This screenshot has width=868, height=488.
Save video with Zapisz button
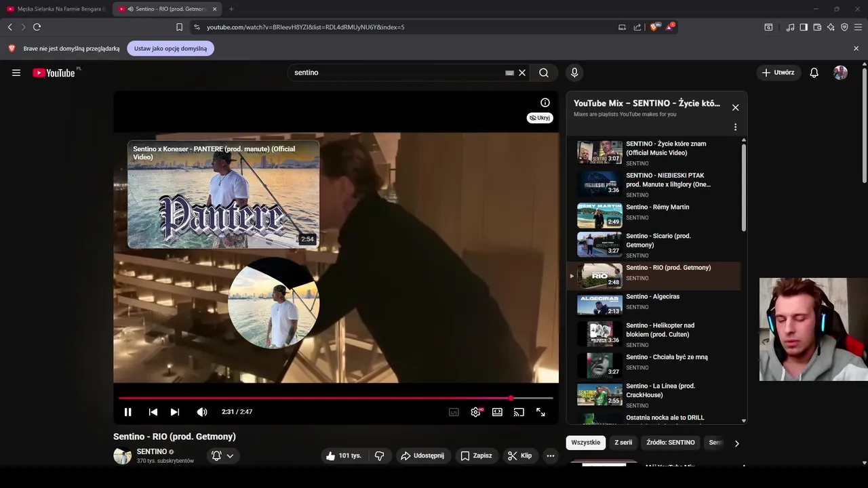click(x=476, y=455)
